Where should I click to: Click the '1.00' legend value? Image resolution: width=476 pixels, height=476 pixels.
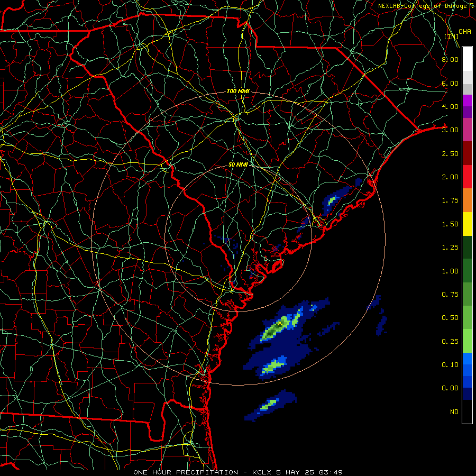450,271
